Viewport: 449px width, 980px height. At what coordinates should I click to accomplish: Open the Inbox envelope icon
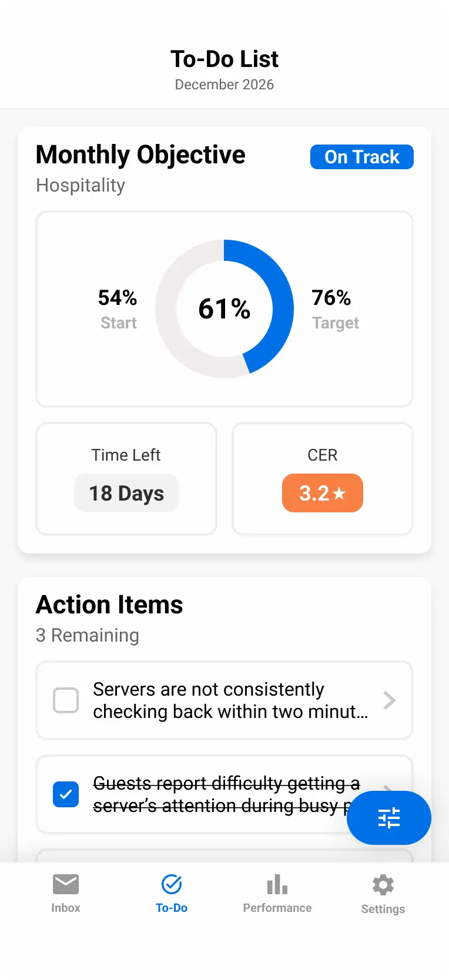pyautogui.click(x=66, y=884)
